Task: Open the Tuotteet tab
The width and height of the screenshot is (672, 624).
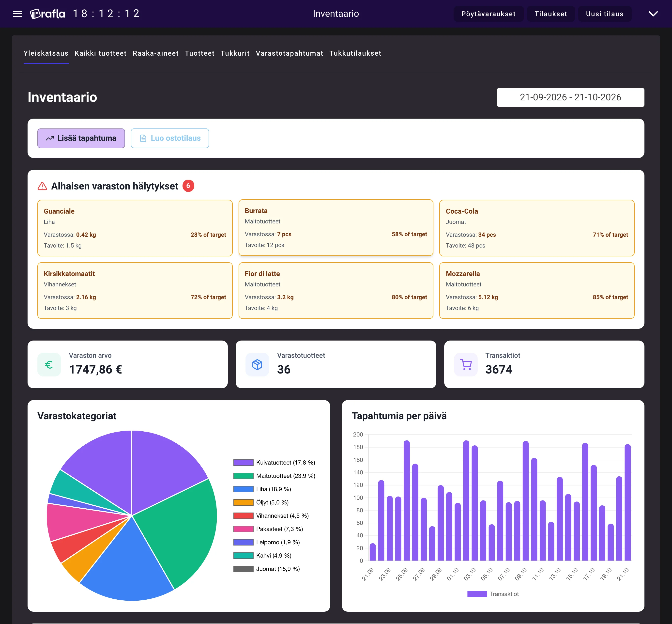Action: [199, 53]
